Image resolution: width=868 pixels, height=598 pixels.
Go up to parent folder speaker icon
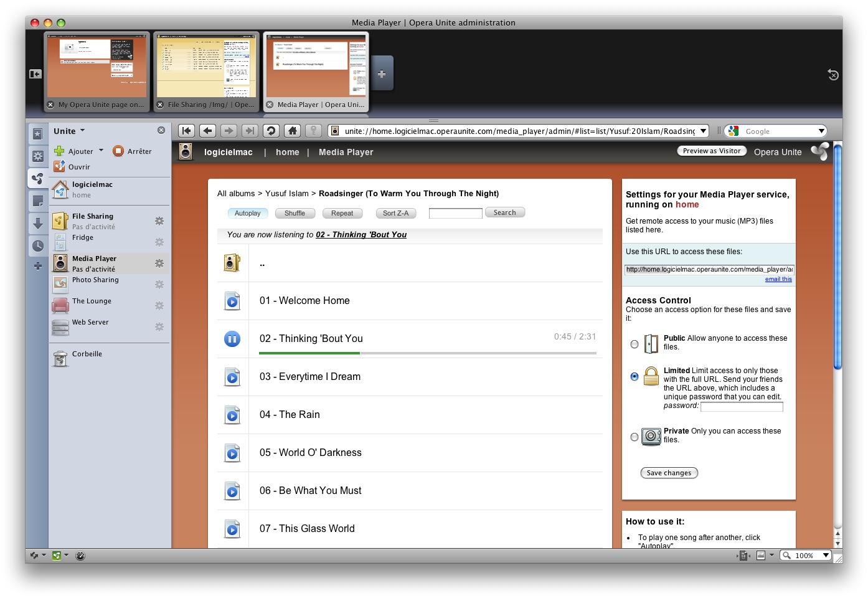pyautogui.click(x=232, y=263)
